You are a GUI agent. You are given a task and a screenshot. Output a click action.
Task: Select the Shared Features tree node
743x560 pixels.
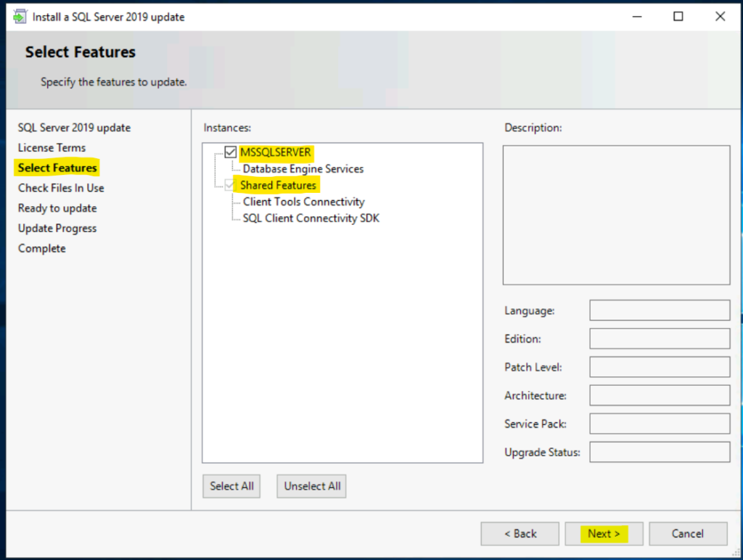tap(278, 185)
